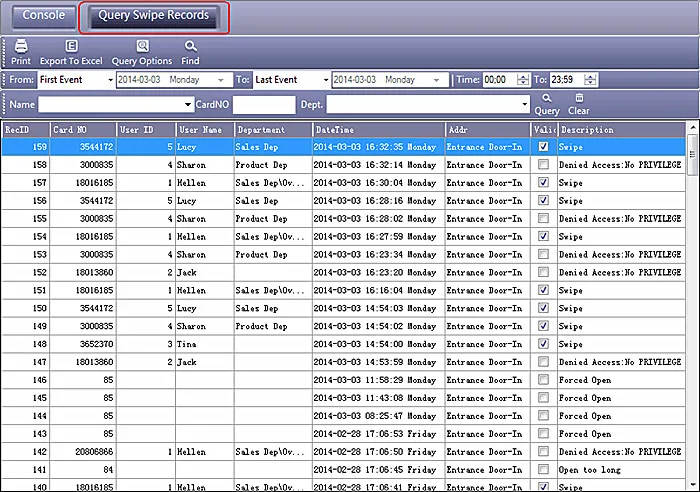The image size is (700, 492).
Task: Sort by RecID column header
Action: pos(25,129)
